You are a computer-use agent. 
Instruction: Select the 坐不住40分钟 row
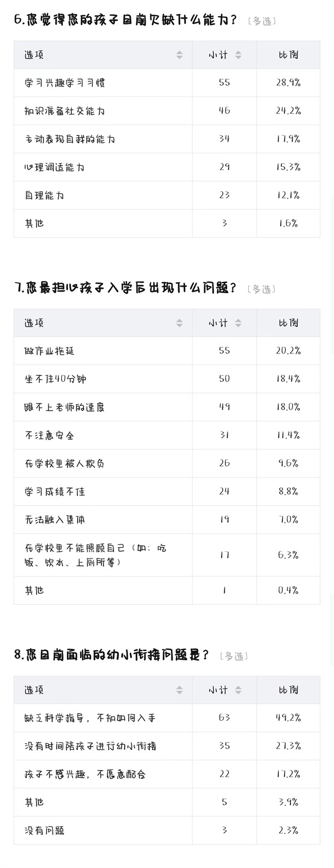[x=167, y=379]
